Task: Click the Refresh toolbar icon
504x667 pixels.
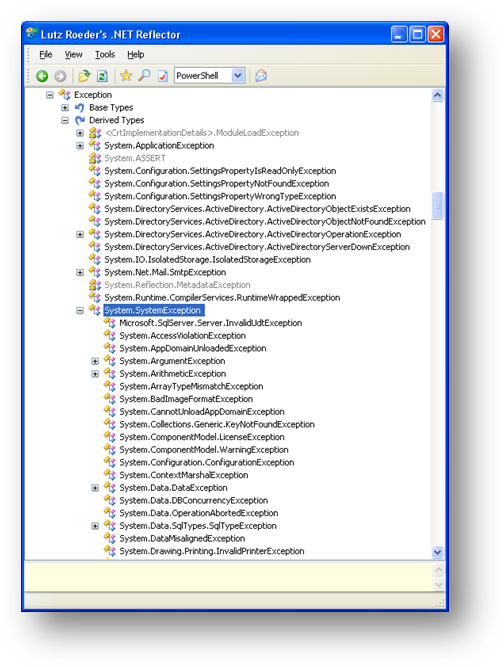Action: click(102, 76)
